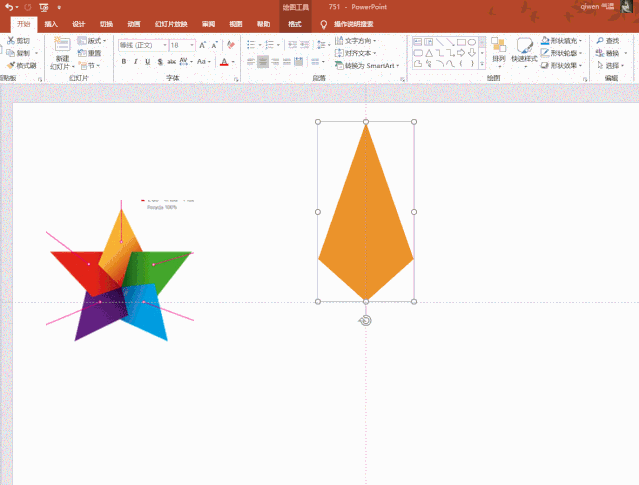Expand the Text Direction (文字方向) dropdown
Screen dimensions: 639x485
pos(359,41)
